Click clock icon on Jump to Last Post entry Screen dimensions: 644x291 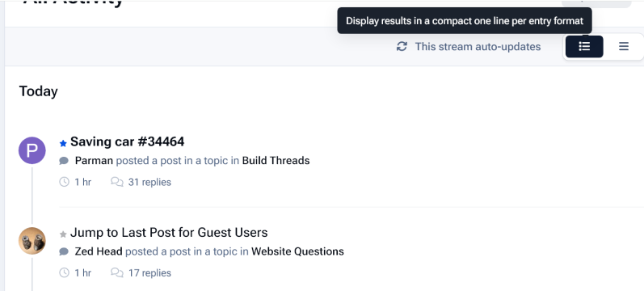coord(64,272)
